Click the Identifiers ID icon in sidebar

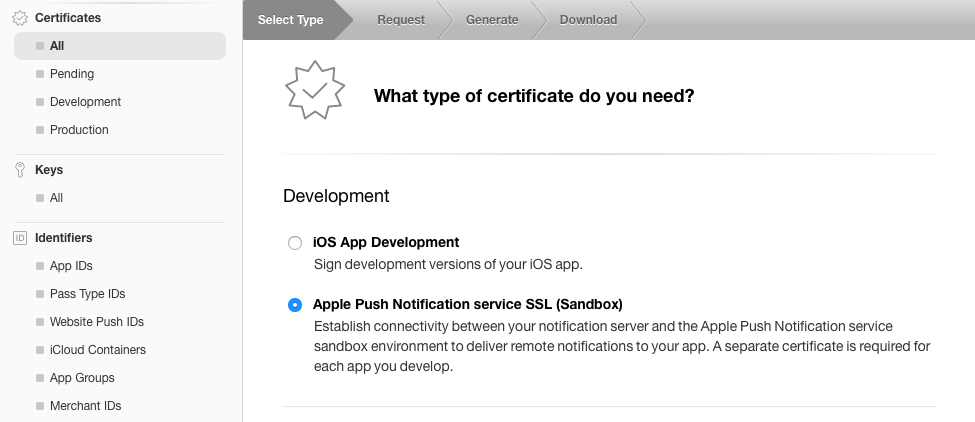(20, 238)
